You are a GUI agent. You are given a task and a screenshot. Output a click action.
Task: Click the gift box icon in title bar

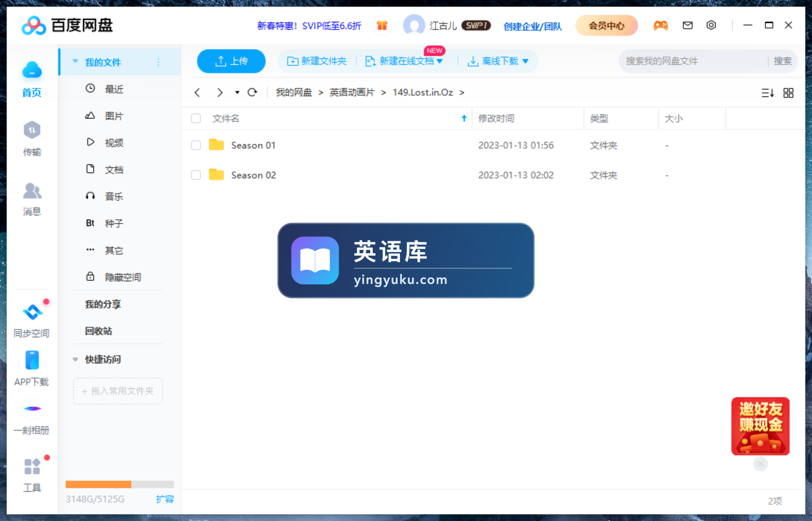tap(382, 25)
